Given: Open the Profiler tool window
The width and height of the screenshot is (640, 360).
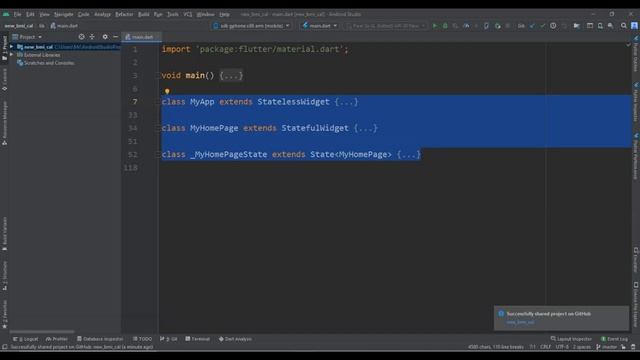Looking at the screenshot, I should pos(57,339).
